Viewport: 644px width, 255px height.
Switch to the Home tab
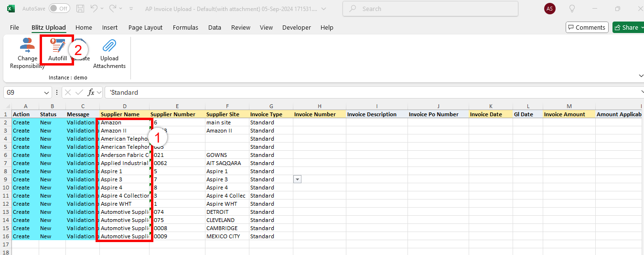84,27
